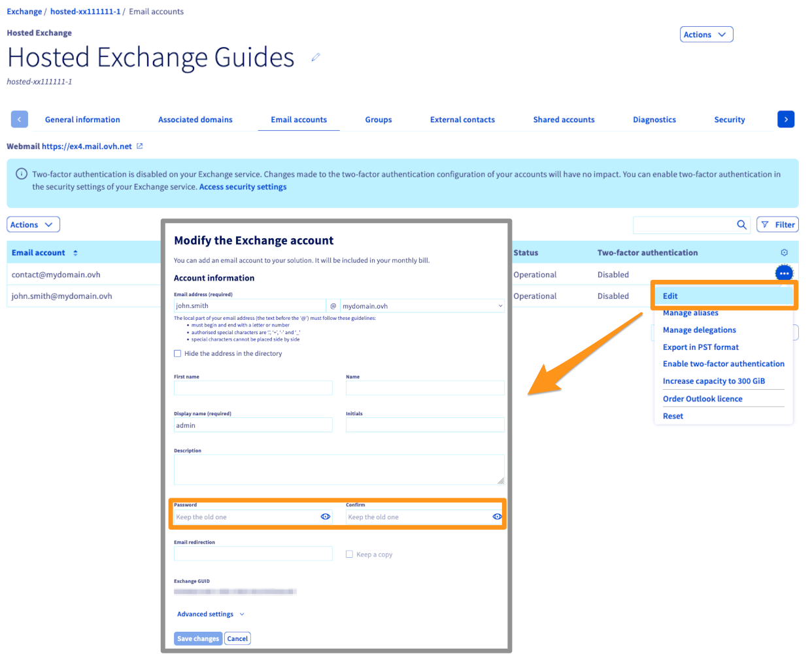The height and width of the screenshot is (654, 812).
Task: Click the Display name input field
Action: [x=253, y=426]
